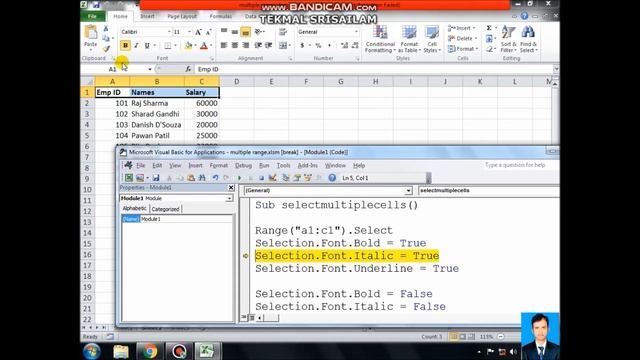This screenshot has height=360, width=640.
Task: Click the Windows Start orb
Action: tap(92, 351)
